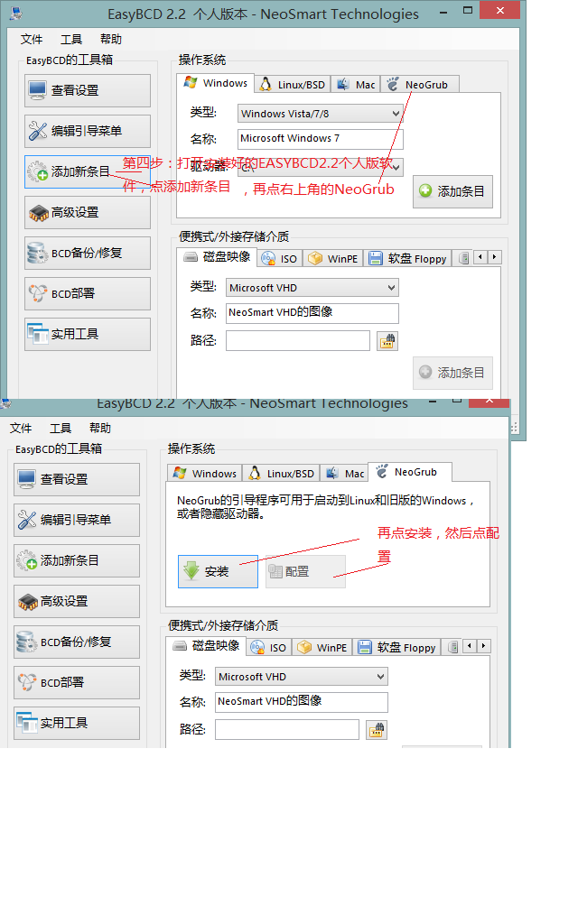Select ISO tab in lower window
This screenshot has height=924, width=578.
(269, 648)
